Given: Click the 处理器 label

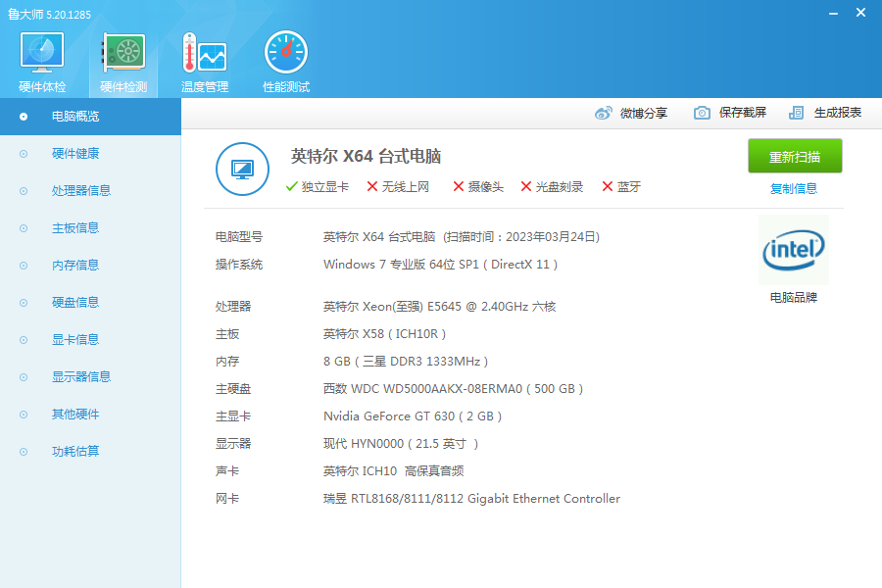Looking at the screenshot, I should point(233,306).
